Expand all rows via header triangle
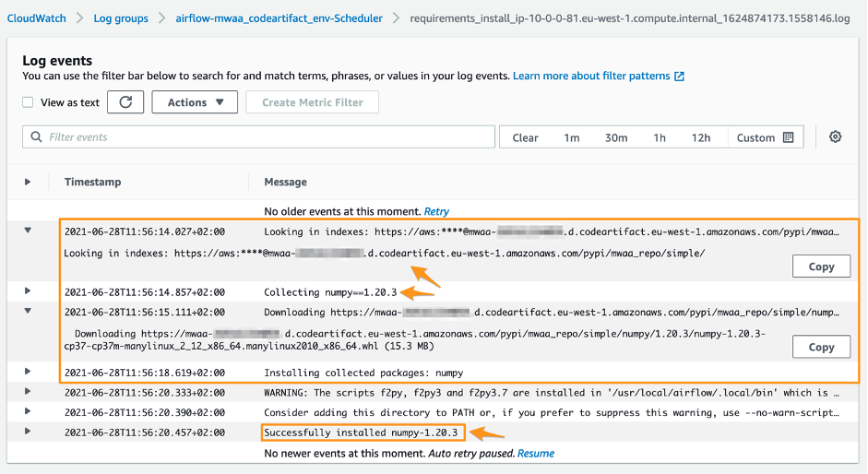Image resolution: width=868 pixels, height=474 pixels. (27, 182)
